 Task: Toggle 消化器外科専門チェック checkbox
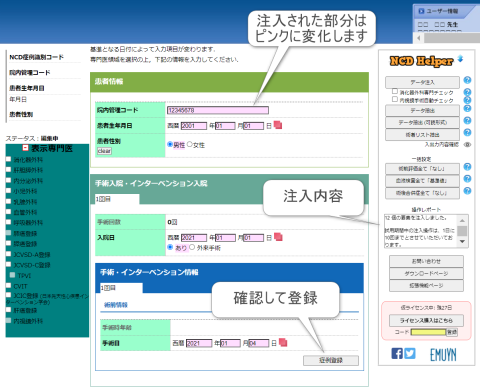pos(395,91)
